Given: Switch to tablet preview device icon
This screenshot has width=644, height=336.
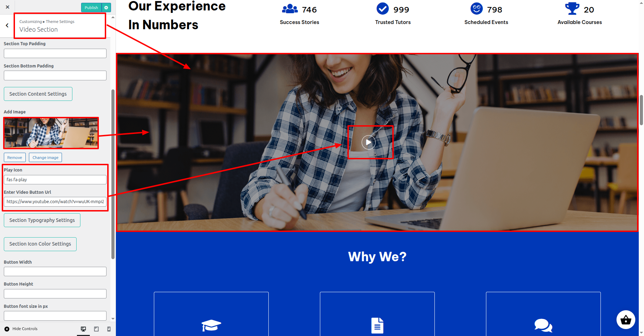Looking at the screenshot, I should 96,329.
